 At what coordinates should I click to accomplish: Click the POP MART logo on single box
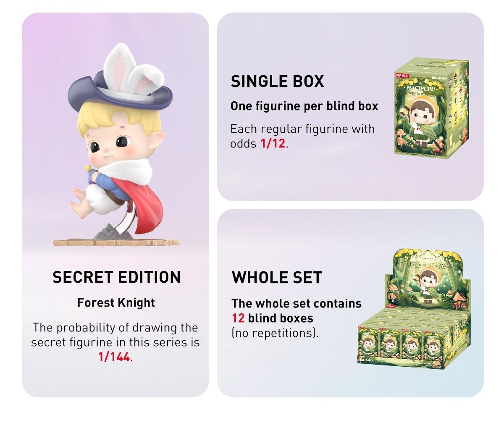[x=402, y=76]
